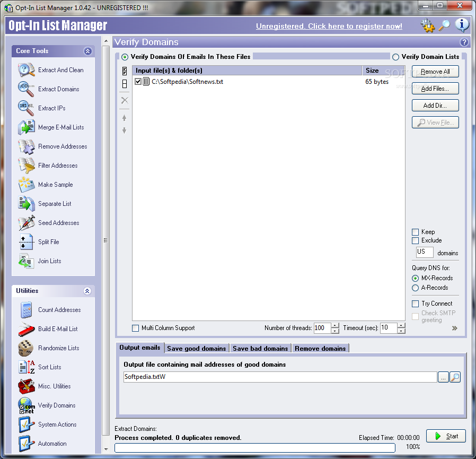Viewport: 476px width, 459px height.
Task: Check all files with the check-all list icon
Action: pyautogui.click(x=125, y=71)
